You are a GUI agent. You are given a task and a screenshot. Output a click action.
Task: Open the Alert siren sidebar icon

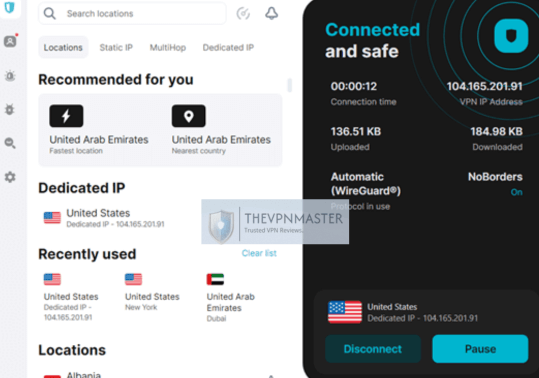pyautogui.click(x=10, y=75)
